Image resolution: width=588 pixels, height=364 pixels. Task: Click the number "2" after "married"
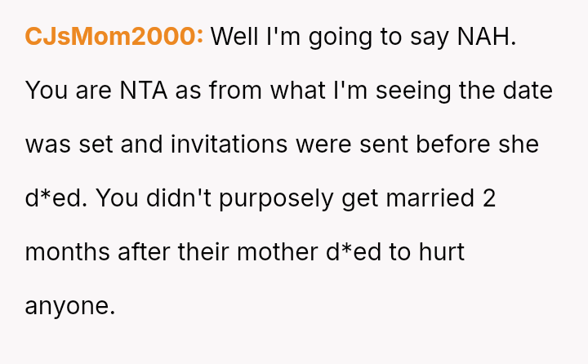click(488, 198)
